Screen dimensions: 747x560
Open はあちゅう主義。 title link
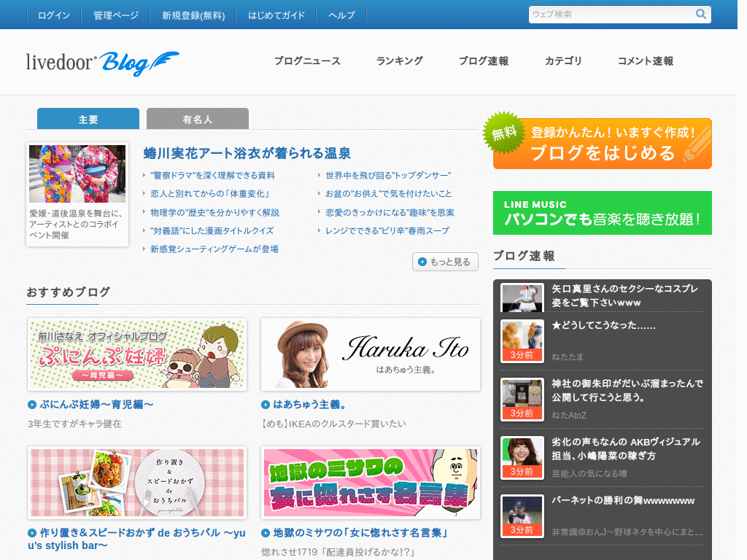(x=309, y=405)
